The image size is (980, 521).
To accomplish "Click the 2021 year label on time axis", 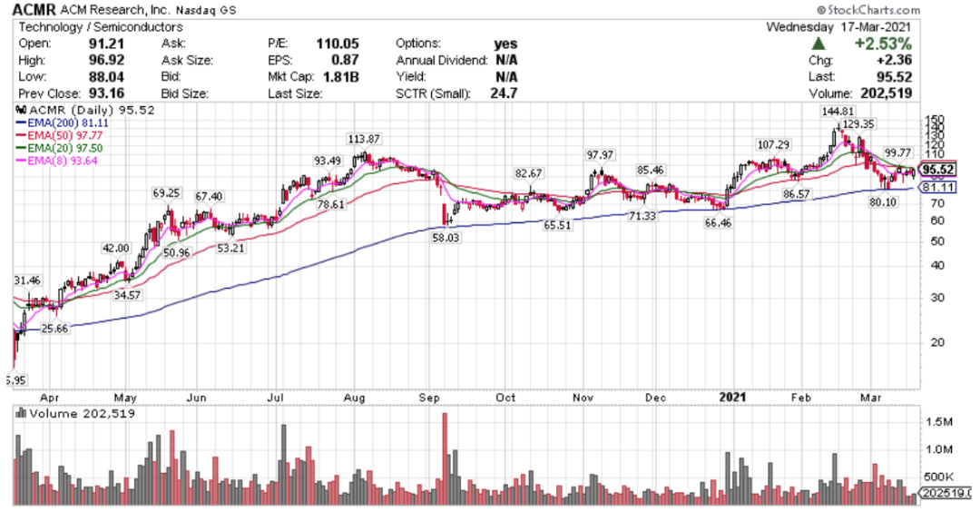I will pyautogui.click(x=732, y=398).
